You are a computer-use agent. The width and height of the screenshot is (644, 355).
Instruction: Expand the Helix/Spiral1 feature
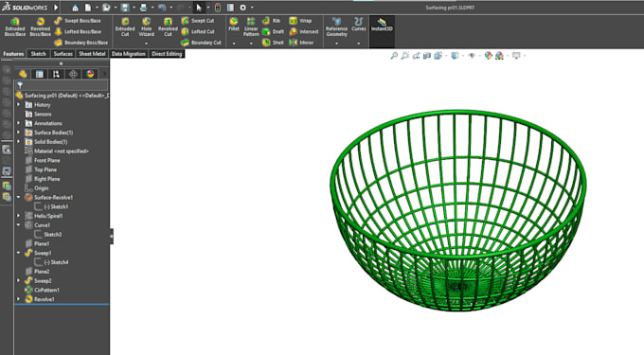click(x=19, y=216)
